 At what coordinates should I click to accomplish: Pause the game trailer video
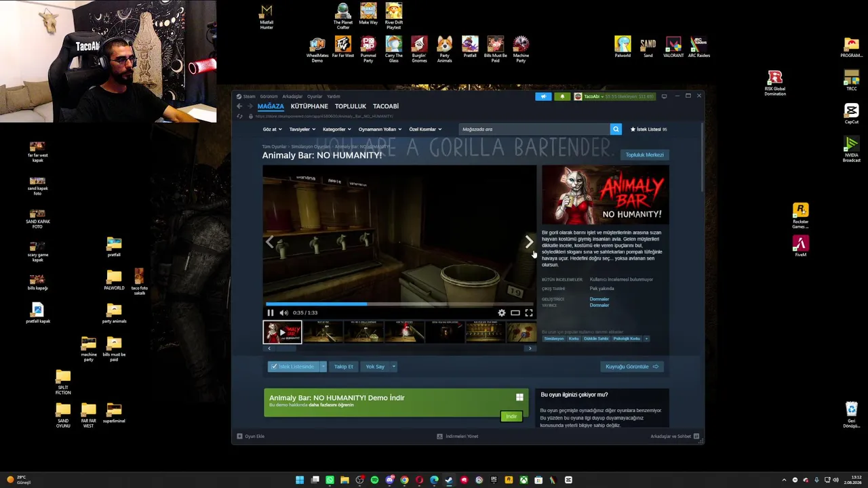[270, 312]
